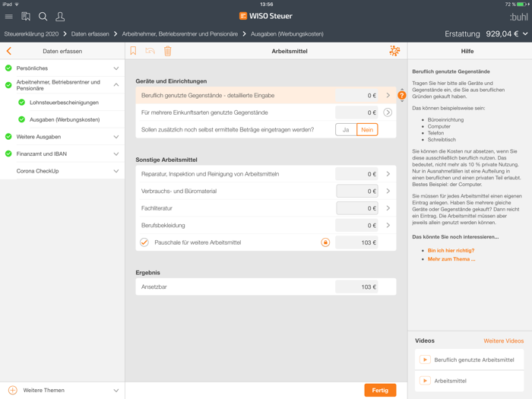Image resolution: width=532 pixels, height=399 pixels.
Task: Click the Fertig button
Action: [x=380, y=390]
